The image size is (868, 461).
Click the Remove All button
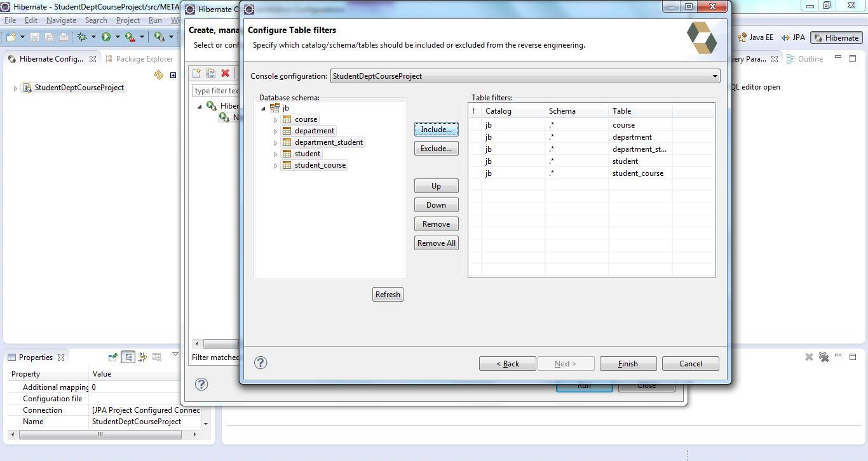click(x=436, y=243)
